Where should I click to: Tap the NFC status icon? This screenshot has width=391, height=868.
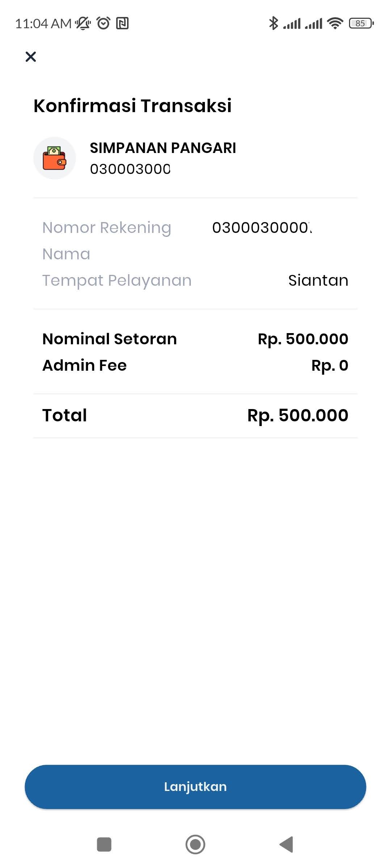(x=122, y=23)
